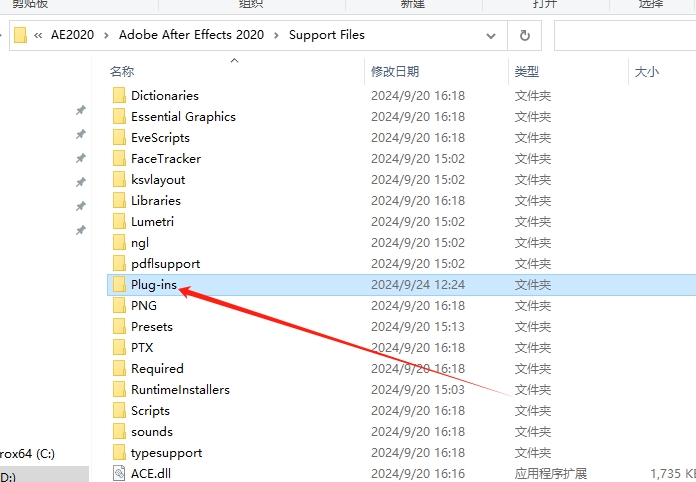Screen dimensions: 696x482
Task: Select the ksvlayout folder name
Action: pos(158,180)
